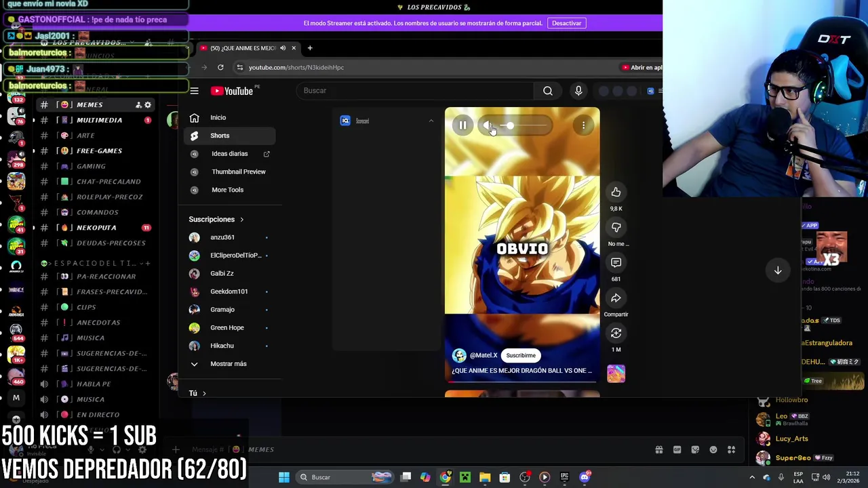Click the Discord message input box
The height and width of the screenshot is (488, 868).
point(407,450)
